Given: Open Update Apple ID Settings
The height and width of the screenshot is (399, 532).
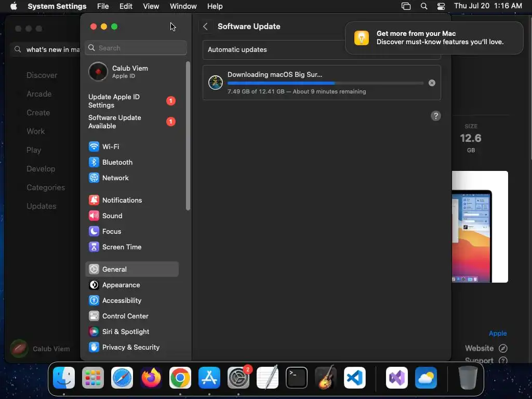Looking at the screenshot, I should point(131,101).
